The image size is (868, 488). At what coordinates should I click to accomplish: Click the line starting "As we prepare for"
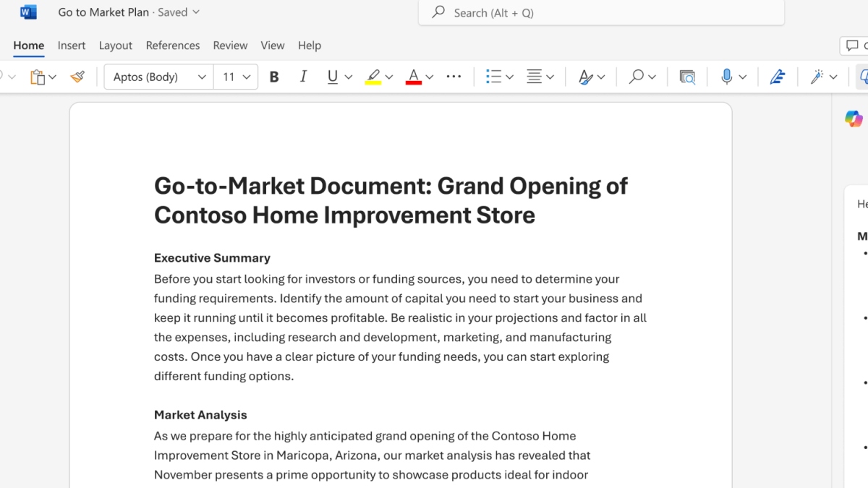[x=365, y=436]
